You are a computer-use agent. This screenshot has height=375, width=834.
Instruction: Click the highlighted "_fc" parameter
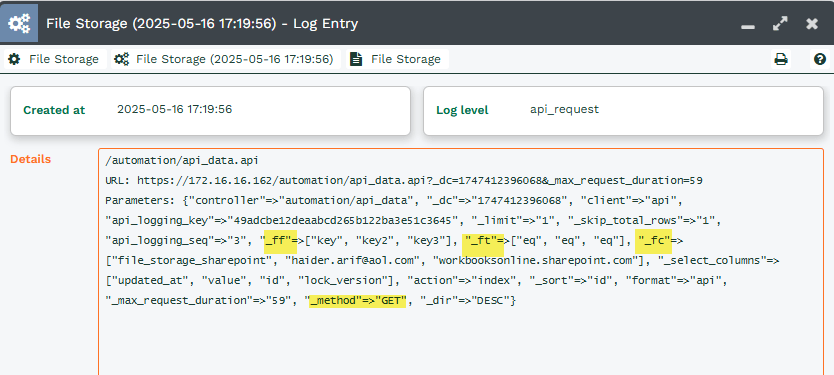[654, 241]
